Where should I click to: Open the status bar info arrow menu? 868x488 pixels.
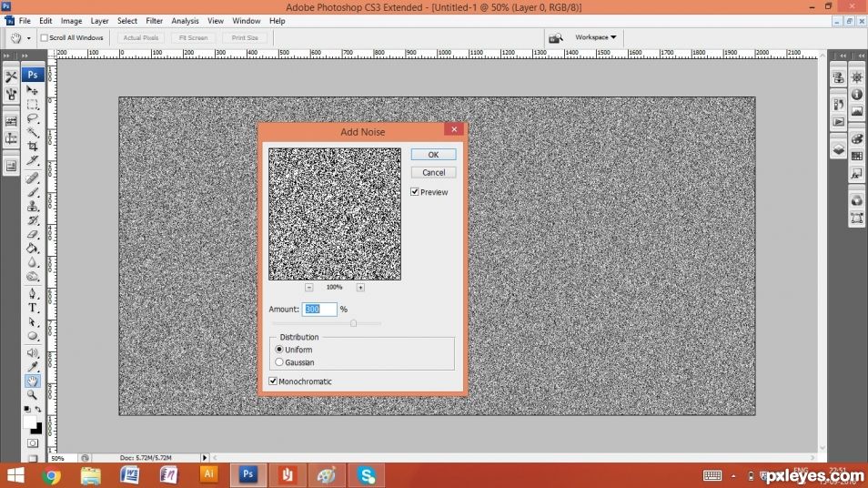[205, 458]
